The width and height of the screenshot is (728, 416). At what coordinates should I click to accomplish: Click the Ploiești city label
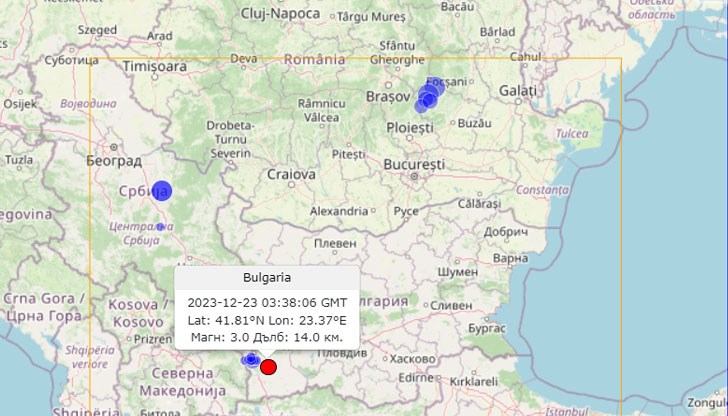pyautogui.click(x=410, y=128)
